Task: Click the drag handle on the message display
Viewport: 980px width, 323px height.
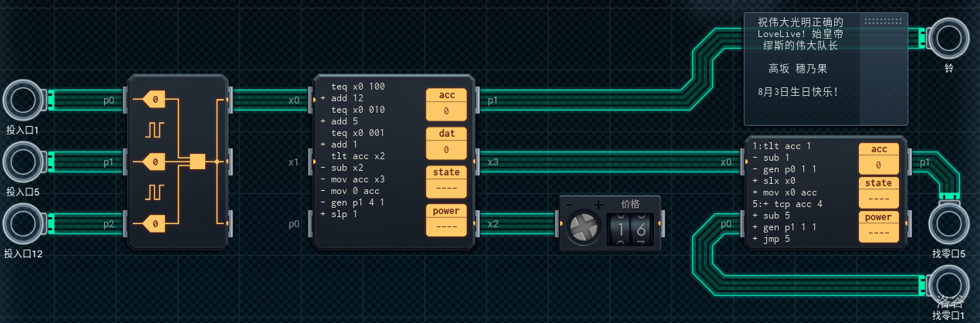Action: point(883,22)
